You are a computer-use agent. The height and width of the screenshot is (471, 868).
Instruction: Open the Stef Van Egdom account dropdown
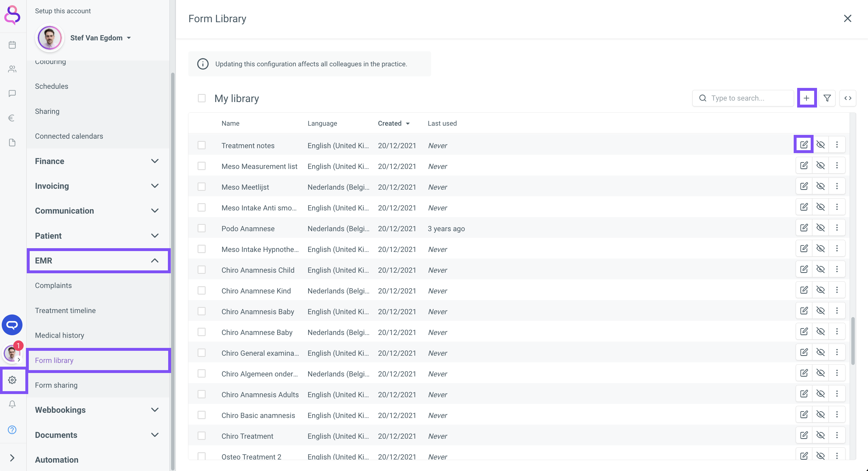101,38
